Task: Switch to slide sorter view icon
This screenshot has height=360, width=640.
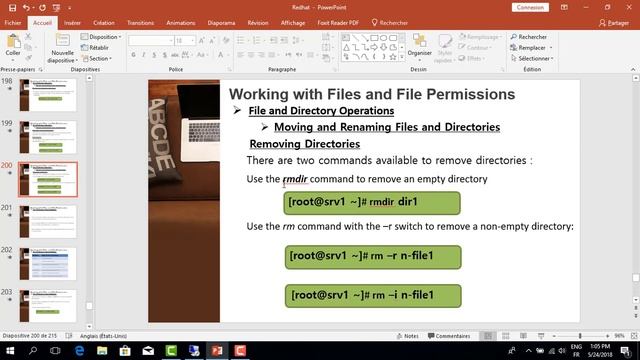Action: point(506,336)
